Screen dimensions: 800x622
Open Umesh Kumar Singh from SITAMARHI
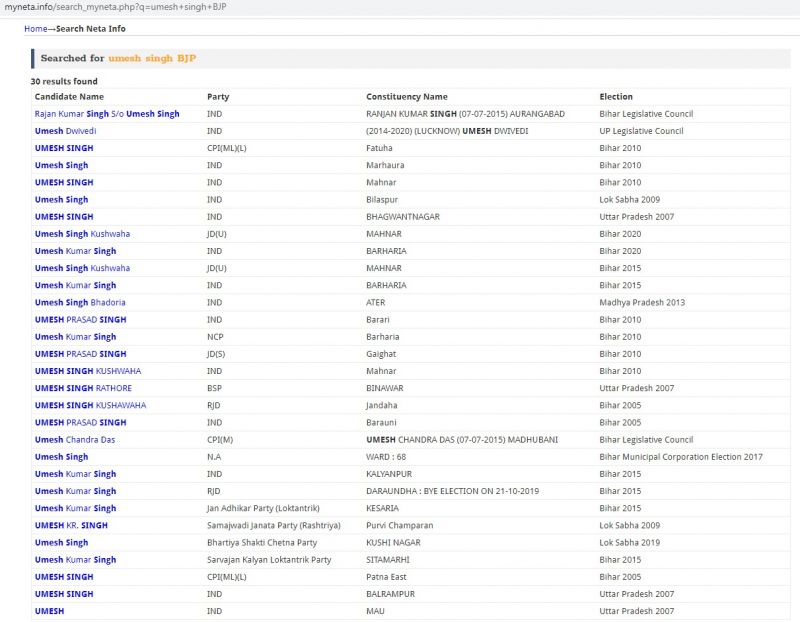point(75,560)
